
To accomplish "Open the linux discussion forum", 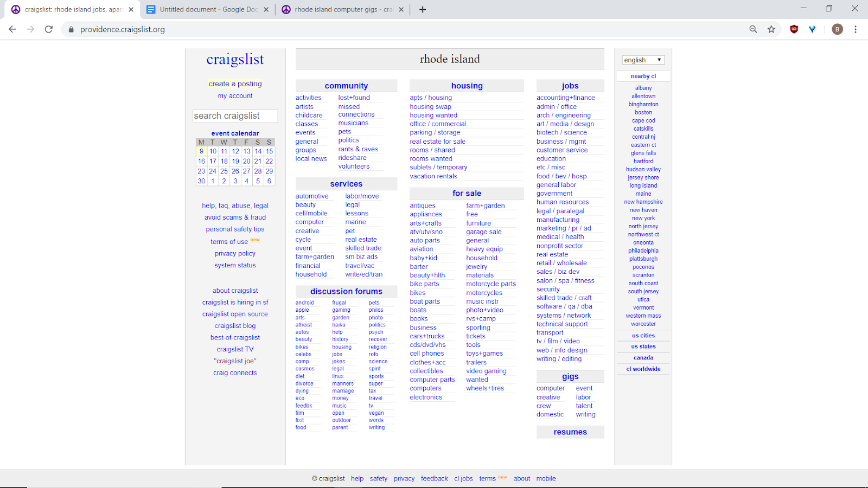I will (x=338, y=376).
